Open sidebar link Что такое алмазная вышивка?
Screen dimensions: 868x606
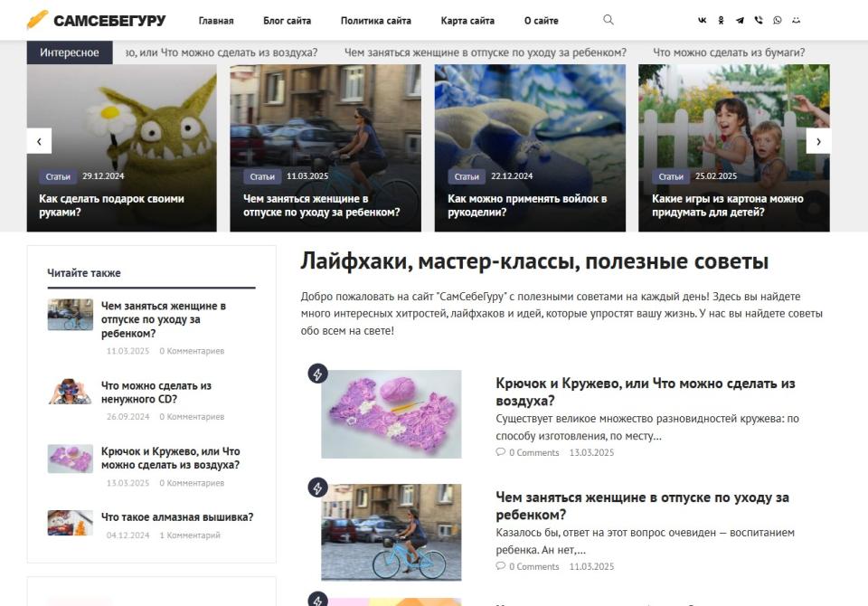click(177, 516)
